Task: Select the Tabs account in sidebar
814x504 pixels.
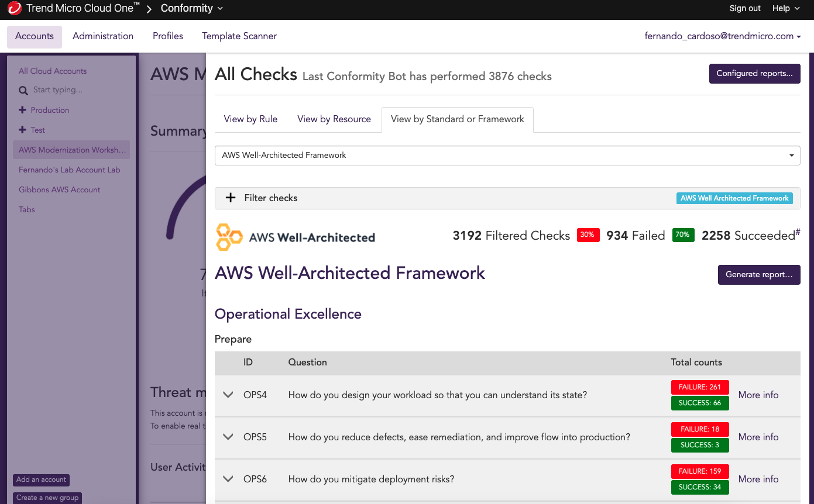Action: [x=27, y=209]
